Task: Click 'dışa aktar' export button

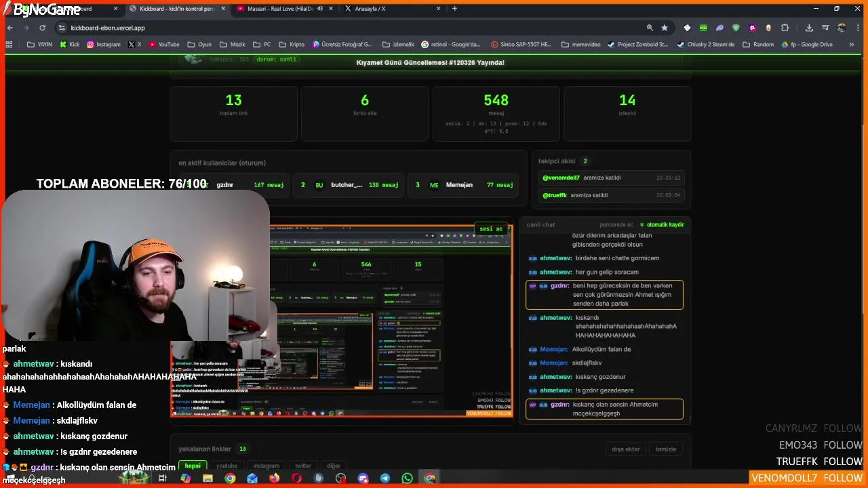Action: click(625, 449)
